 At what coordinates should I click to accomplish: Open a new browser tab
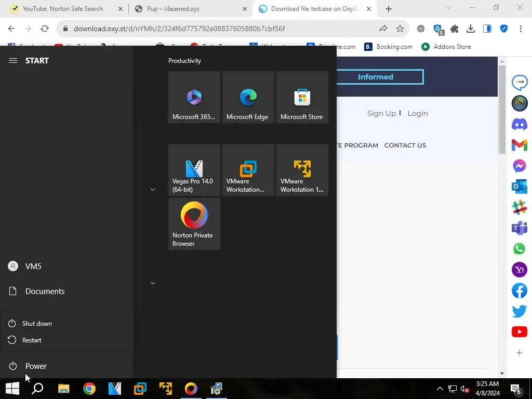pos(389,9)
